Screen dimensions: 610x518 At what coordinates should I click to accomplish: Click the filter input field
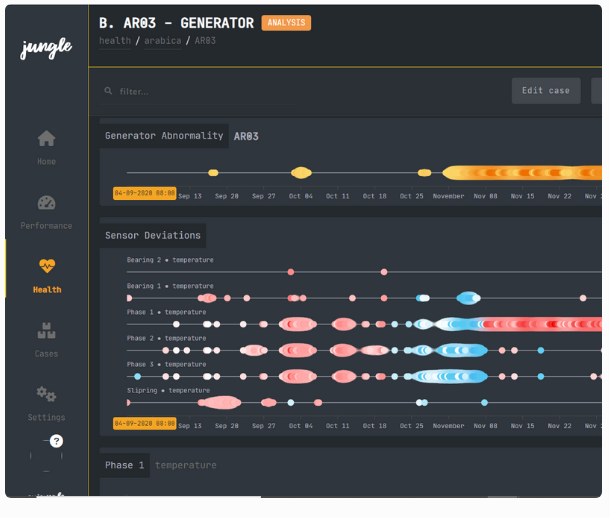click(200, 92)
